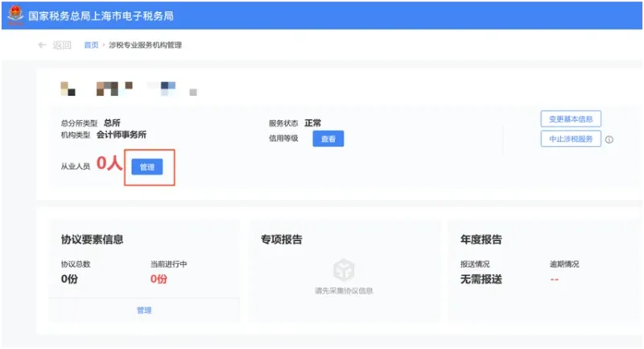Click the tax bureau emblem logo
Viewport: 644px width, 349px height.
coord(15,15)
